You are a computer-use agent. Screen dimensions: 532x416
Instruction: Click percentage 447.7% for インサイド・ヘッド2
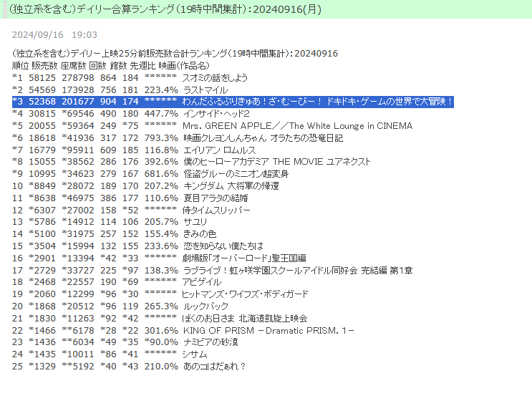(x=161, y=114)
